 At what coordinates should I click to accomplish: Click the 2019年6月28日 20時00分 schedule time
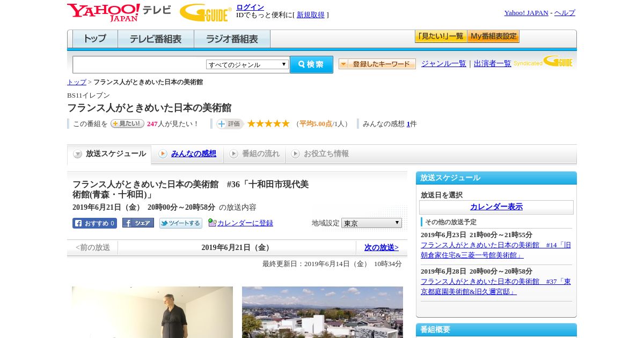[477, 271]
